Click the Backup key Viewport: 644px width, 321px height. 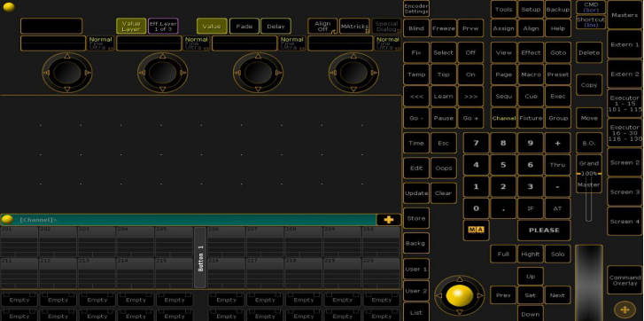click(x=558, y=10)
